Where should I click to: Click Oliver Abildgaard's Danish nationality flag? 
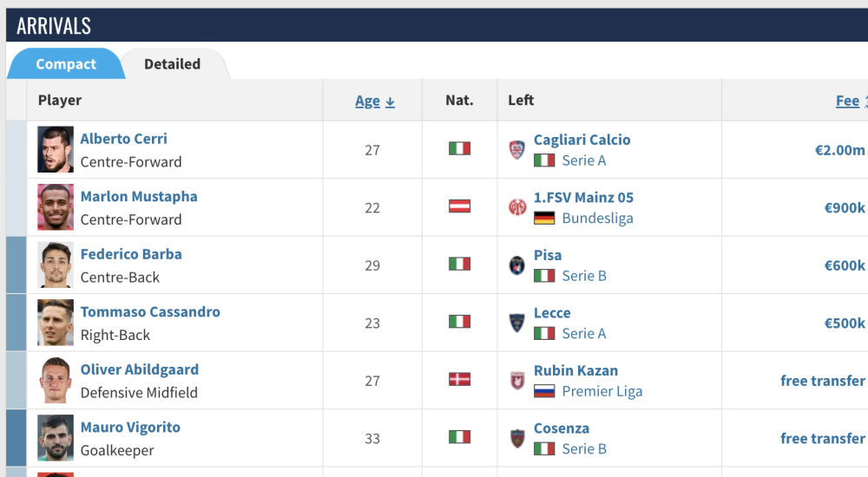point(459,380)
